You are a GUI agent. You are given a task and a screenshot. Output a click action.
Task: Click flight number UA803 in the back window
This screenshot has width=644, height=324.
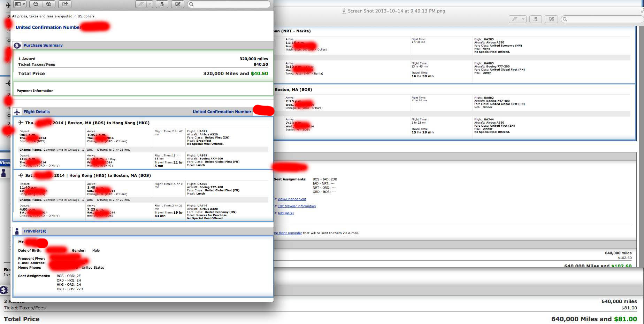[489, 63]
